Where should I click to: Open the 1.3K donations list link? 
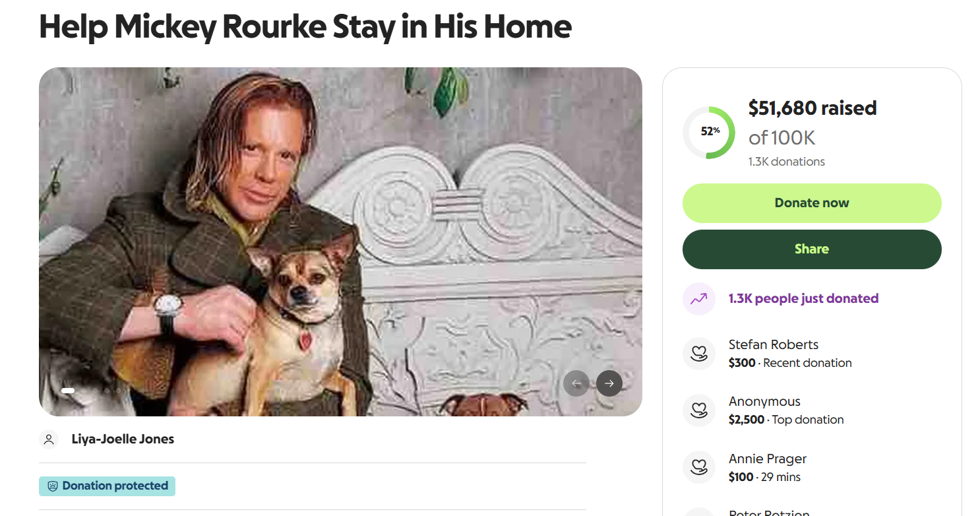tap(786, 162)
